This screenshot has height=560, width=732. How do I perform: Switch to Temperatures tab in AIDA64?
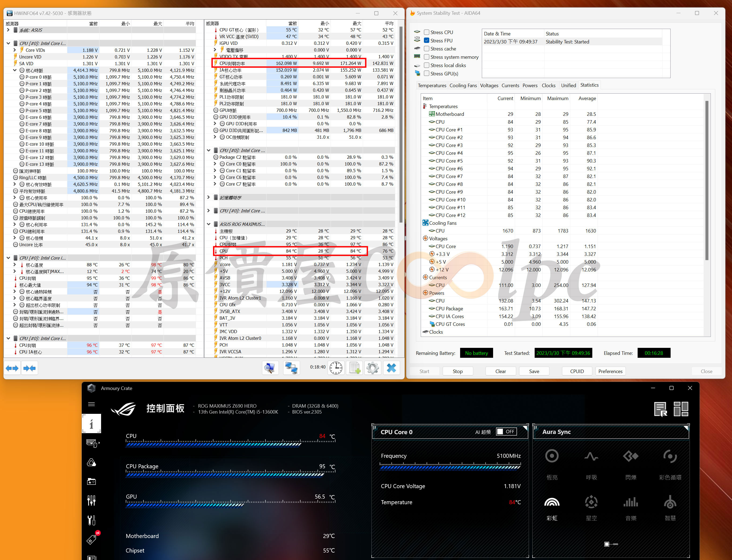click(x=432, y=86)
